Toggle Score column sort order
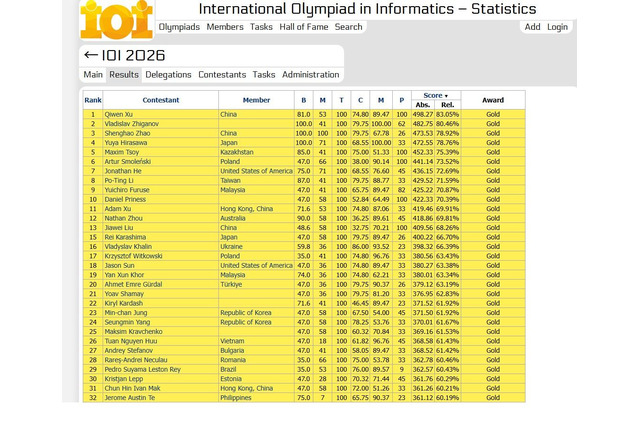This screenshot has height=426, width=640. click(x=436, y=95)
